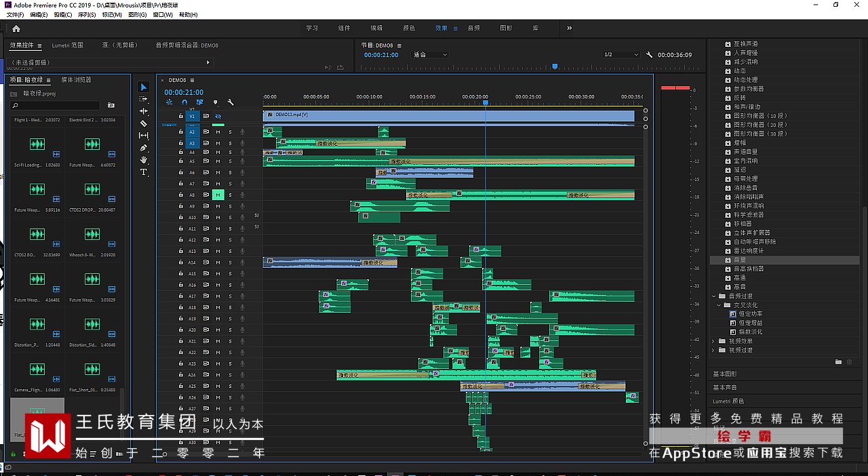Toggle lock on track A2
The height and width of the screenshot is (476, 868).
point(181,132)
